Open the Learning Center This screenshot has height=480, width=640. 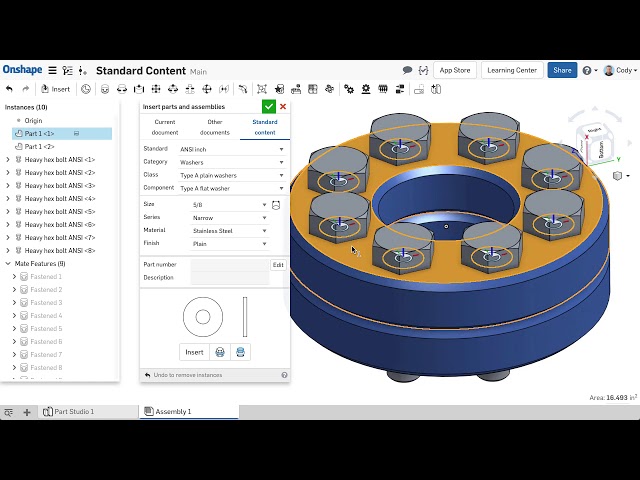point(512,70)
